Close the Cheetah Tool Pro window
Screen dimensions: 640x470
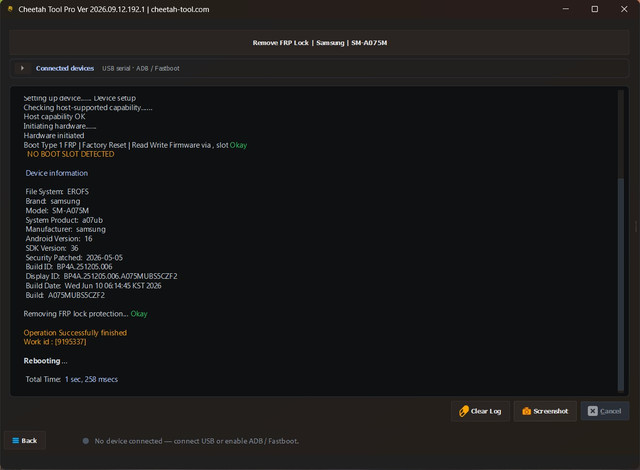click(624, 9)
